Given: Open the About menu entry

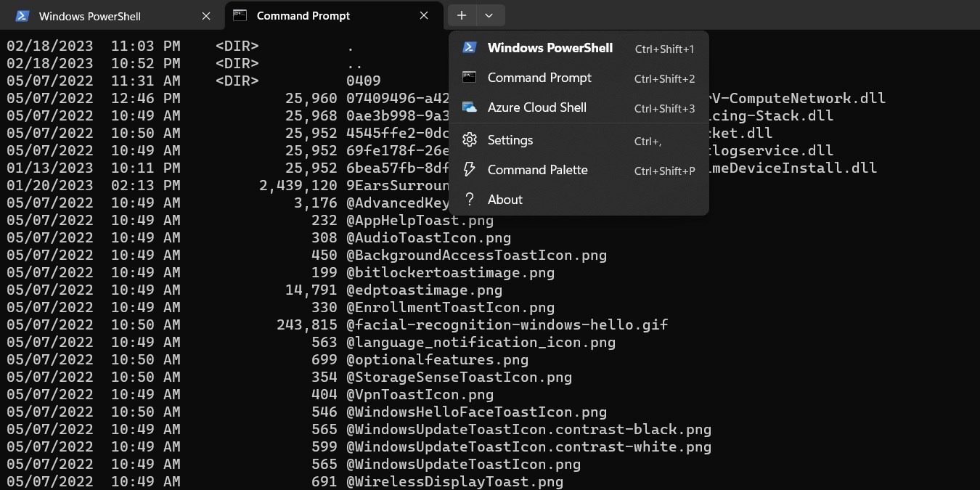Looking at the screenshot, I should point(505,200).
